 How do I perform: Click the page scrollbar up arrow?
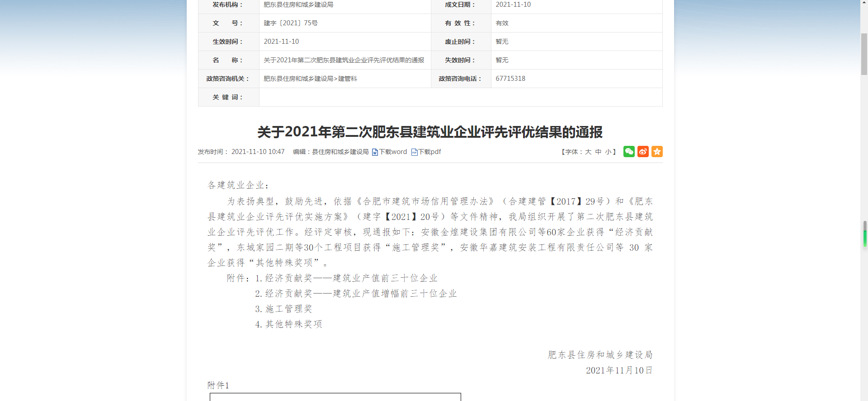pos(864,4)
